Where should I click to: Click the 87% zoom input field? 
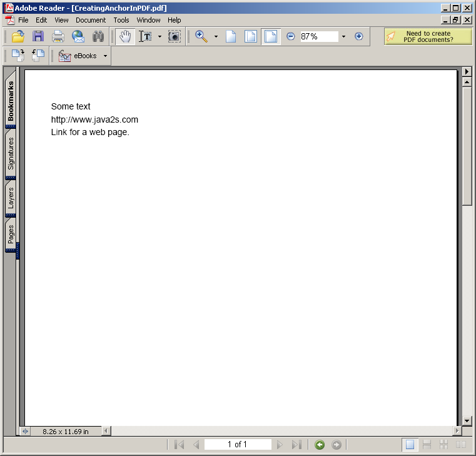click(x=319, y=36)
